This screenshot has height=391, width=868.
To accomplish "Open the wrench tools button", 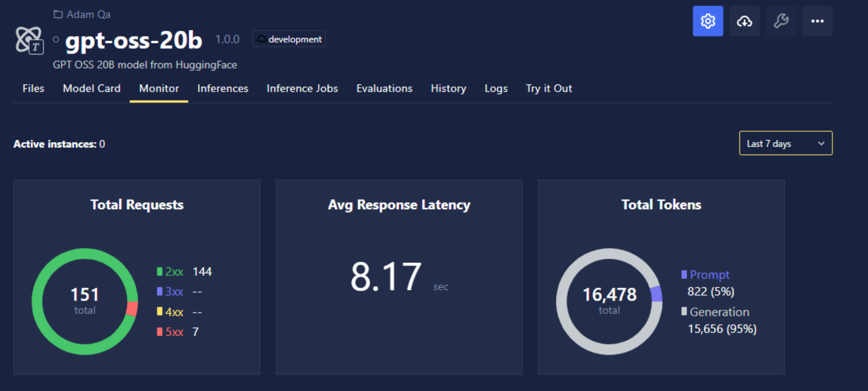I will tap(781, 21).
